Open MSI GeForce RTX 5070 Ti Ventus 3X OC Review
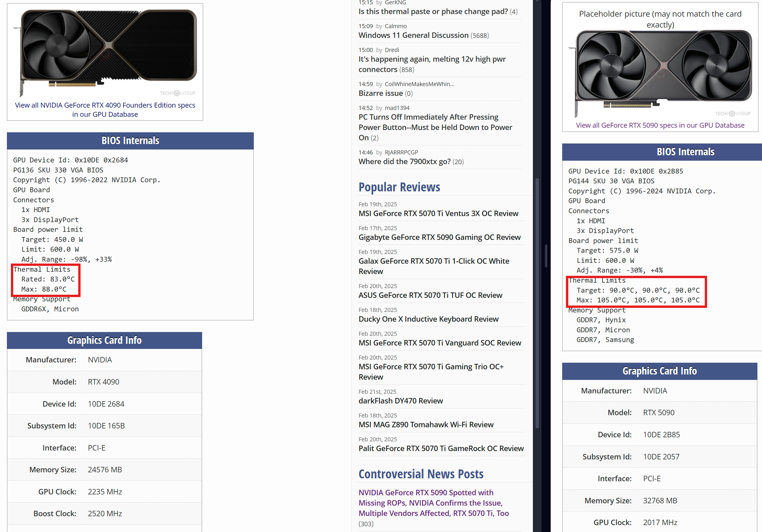Image resolution: width=762 pixels, height=532 pixels. pyautogui.click(x=438, y=213)
